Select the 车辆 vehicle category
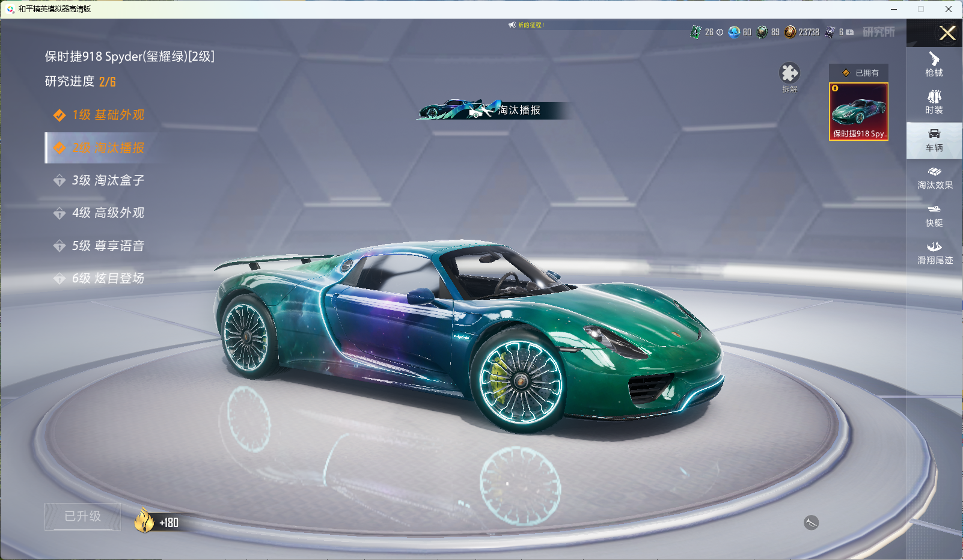The height and width of the screenshot is (560, 963). click(934, 140)
